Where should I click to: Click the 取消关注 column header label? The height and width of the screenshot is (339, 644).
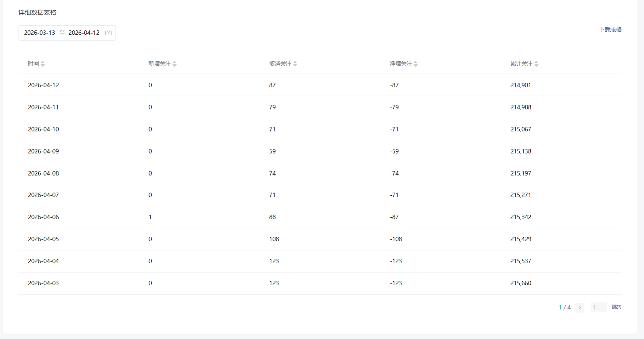coord(280,64)
